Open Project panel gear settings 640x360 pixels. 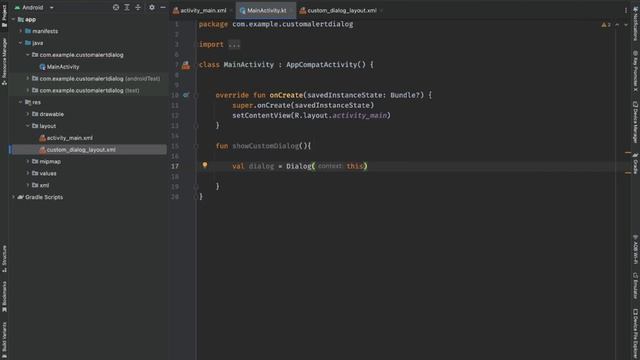click(x=152, y=7)
